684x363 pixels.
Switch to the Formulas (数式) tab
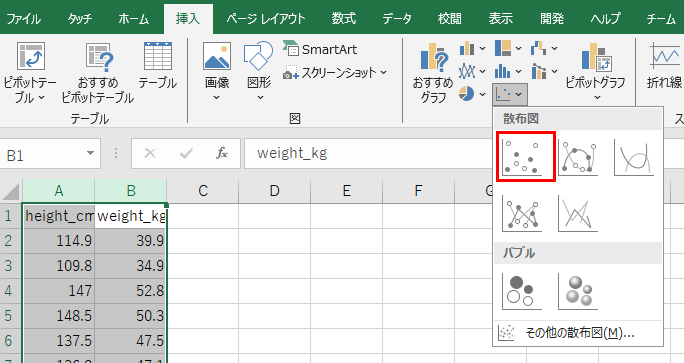(x=343, y=19)
